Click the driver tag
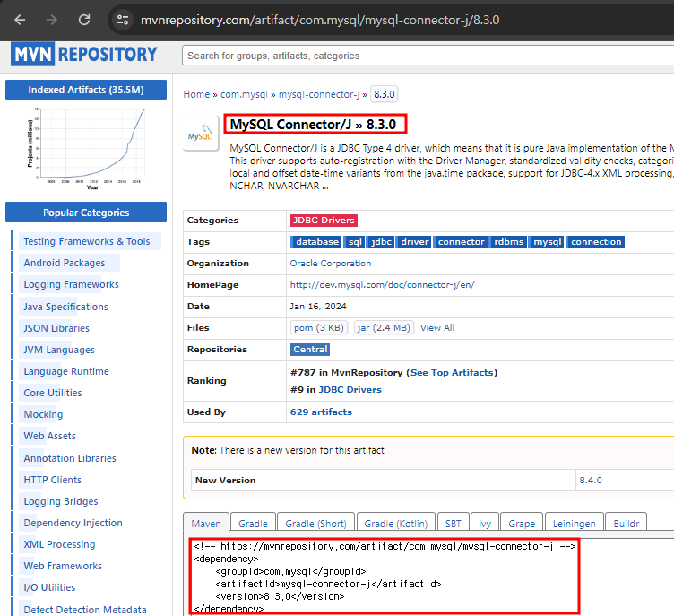Viewport: 674px width, 616px height. (414, 242)
